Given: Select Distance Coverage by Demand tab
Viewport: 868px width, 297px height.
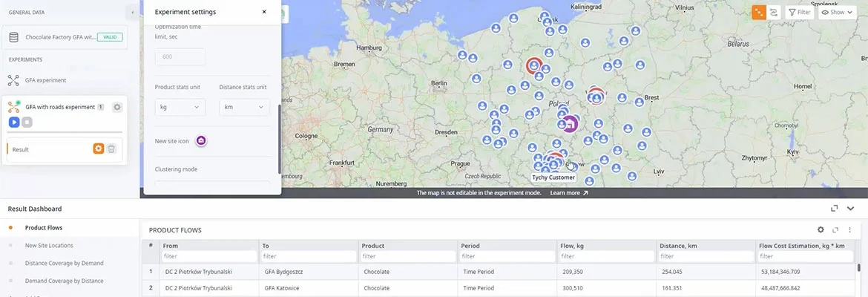Looking at the screenshot, I should point(64,263).
